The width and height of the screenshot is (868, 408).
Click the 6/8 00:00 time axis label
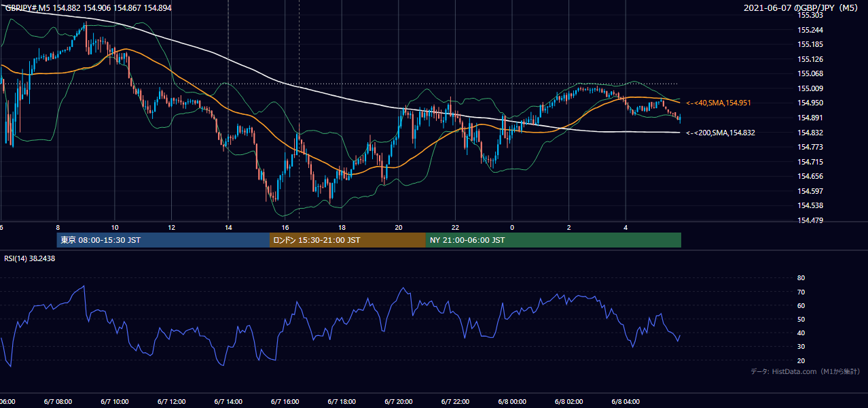[x=512, y=402]
